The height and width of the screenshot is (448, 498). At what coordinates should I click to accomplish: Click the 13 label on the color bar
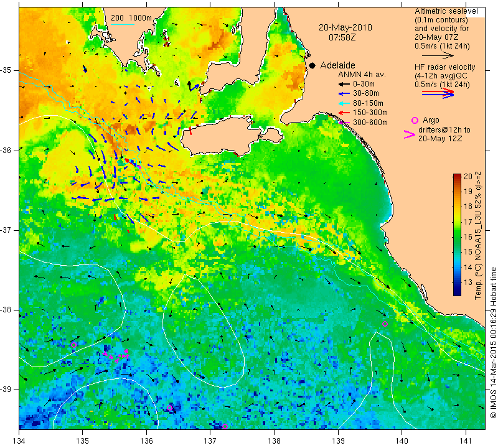(x=468, y=282)
